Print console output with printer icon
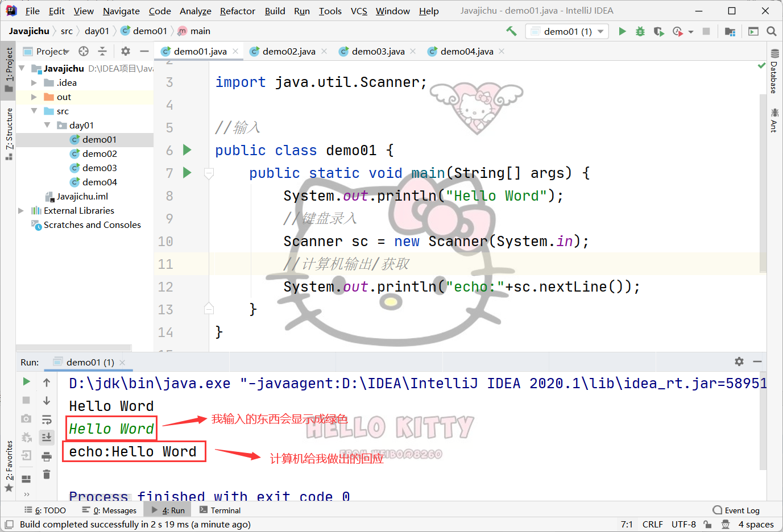This screenshot has width=783, height=532. click(x=47, y=456)
